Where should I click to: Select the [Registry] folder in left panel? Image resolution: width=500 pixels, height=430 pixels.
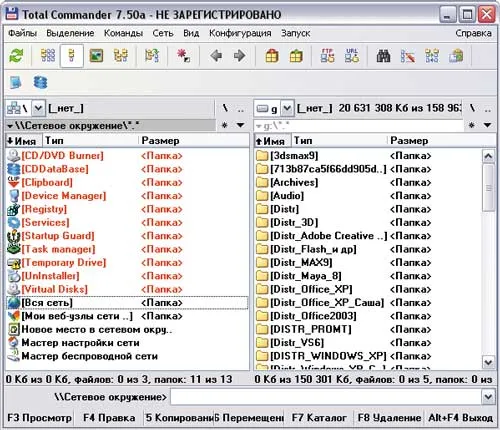click(x=44, y=209)
